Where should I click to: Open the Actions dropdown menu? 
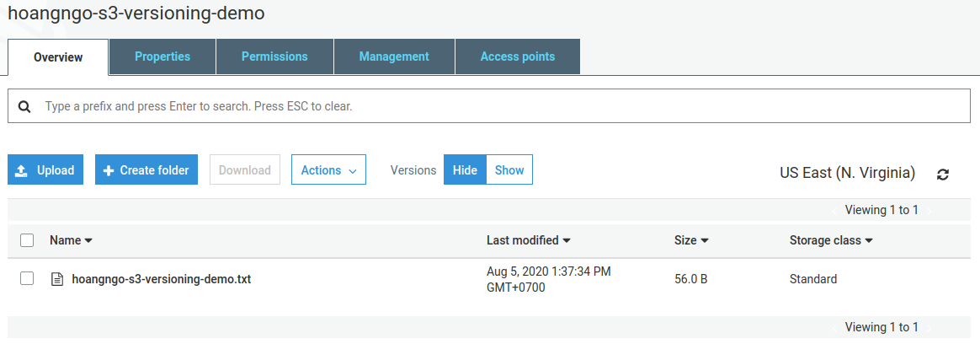(x=328, y=169)
